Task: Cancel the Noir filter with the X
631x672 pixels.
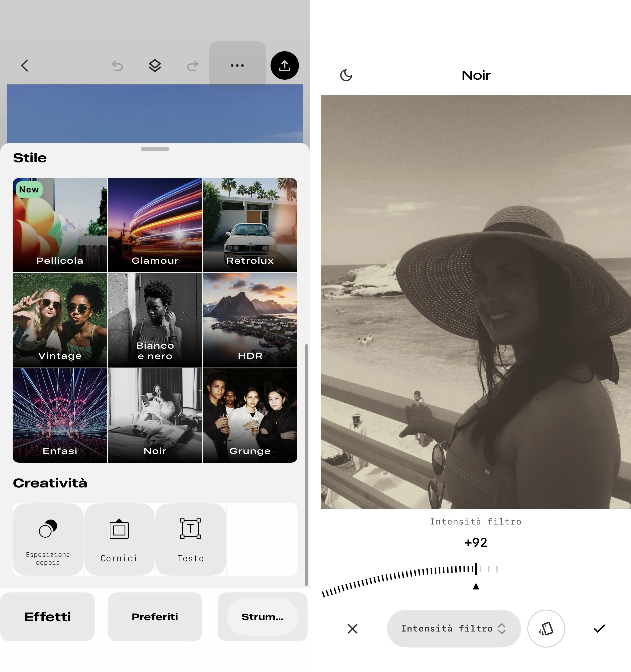Action: click(x=353, y=628)
